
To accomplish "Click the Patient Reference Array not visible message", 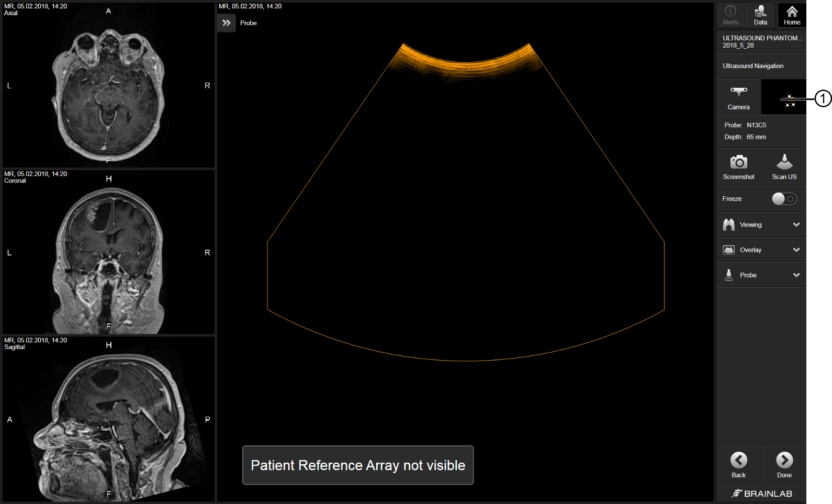I will click(358, 465).
